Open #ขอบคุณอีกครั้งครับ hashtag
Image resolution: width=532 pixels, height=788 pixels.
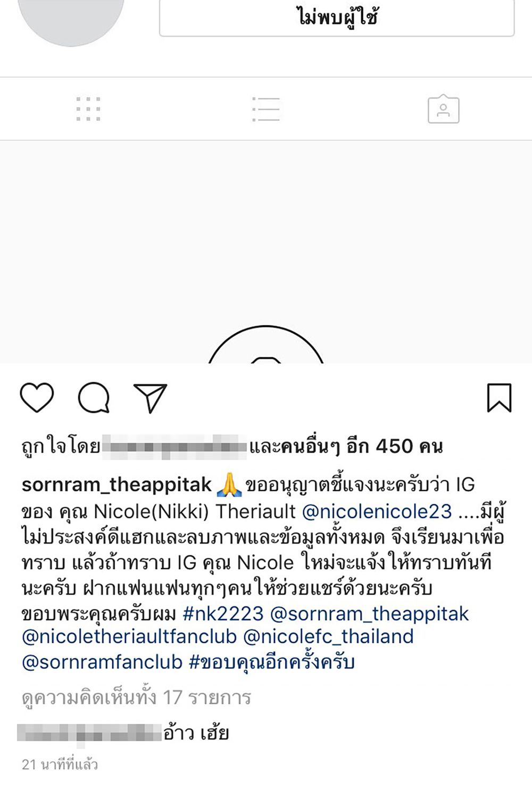click(272, 662)
